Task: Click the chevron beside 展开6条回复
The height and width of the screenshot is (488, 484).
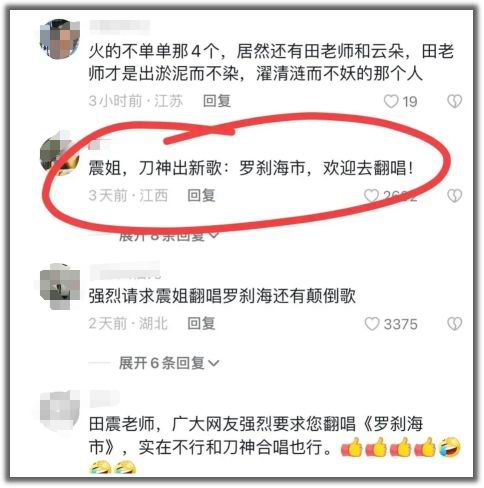Action: (x=214, y=363)
